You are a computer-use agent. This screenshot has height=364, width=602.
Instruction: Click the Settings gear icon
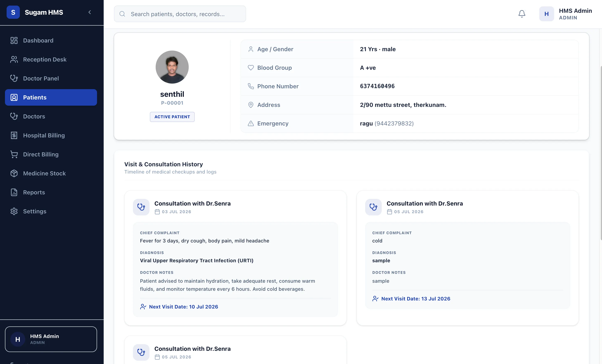tap(14, 211)
